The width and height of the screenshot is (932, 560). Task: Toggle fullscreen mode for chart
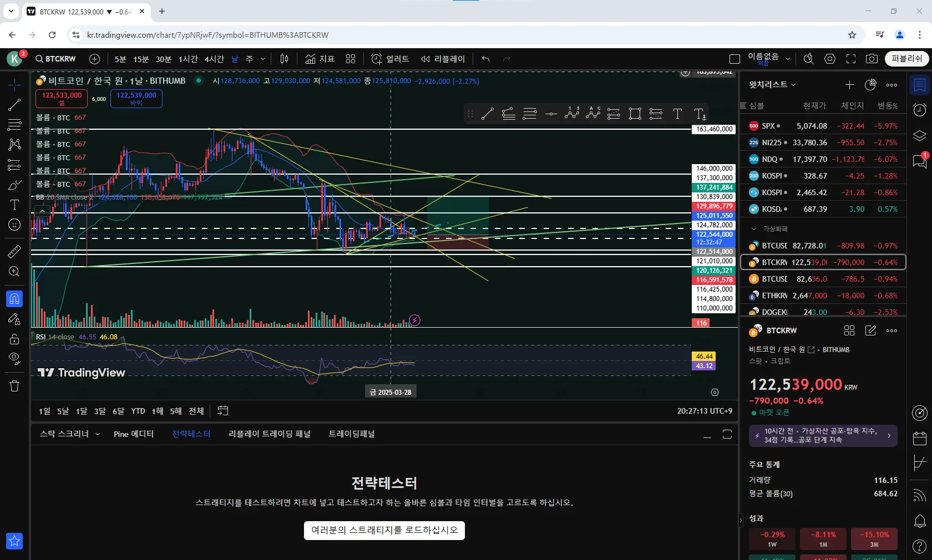pos(851,59)
